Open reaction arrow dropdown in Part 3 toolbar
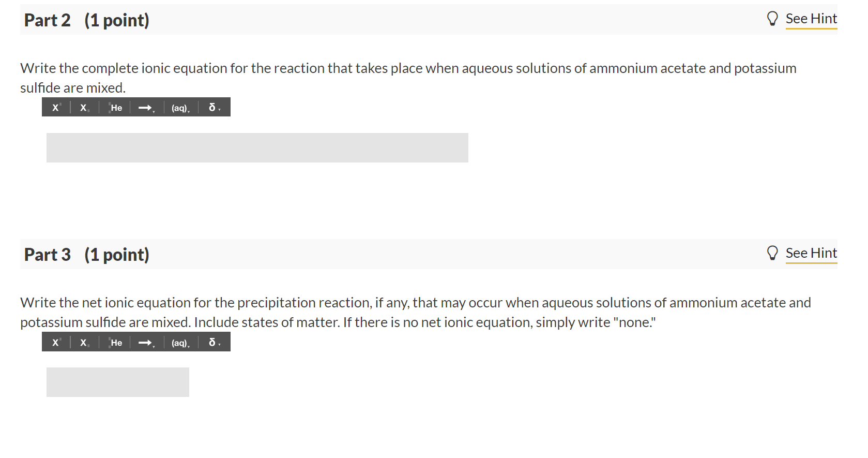Screen dimensions: 868x458 point(146,343)
